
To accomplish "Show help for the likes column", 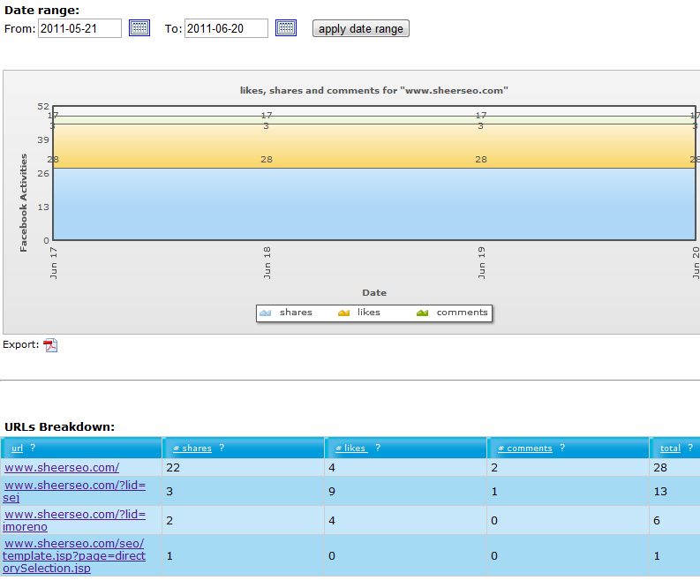I will 378,448.
